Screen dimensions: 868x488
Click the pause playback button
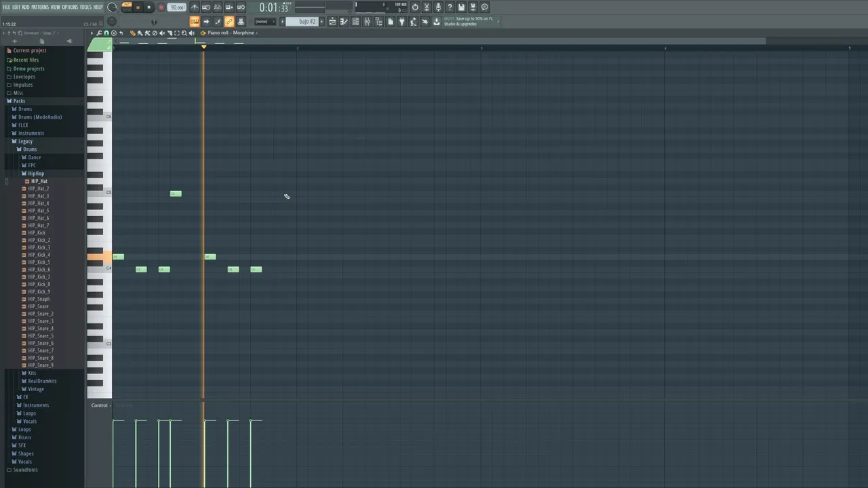click(138, 7)
